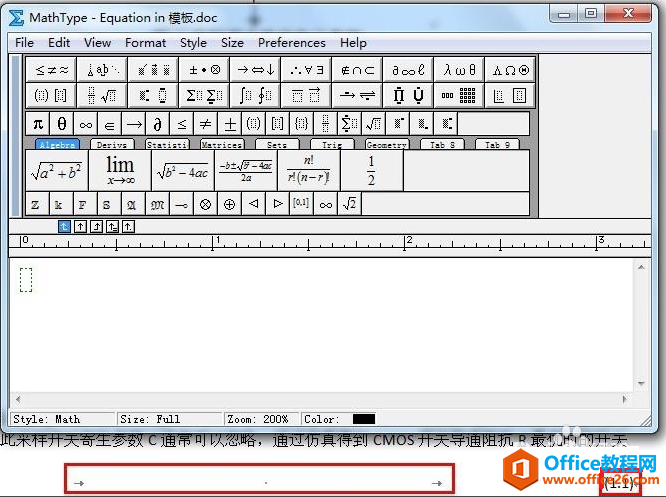The width and height of the screenshot is (666, 497).
Task: Open the miscellaneous symbols palette (∂∞ℓ)
Action: click(408, 70)
